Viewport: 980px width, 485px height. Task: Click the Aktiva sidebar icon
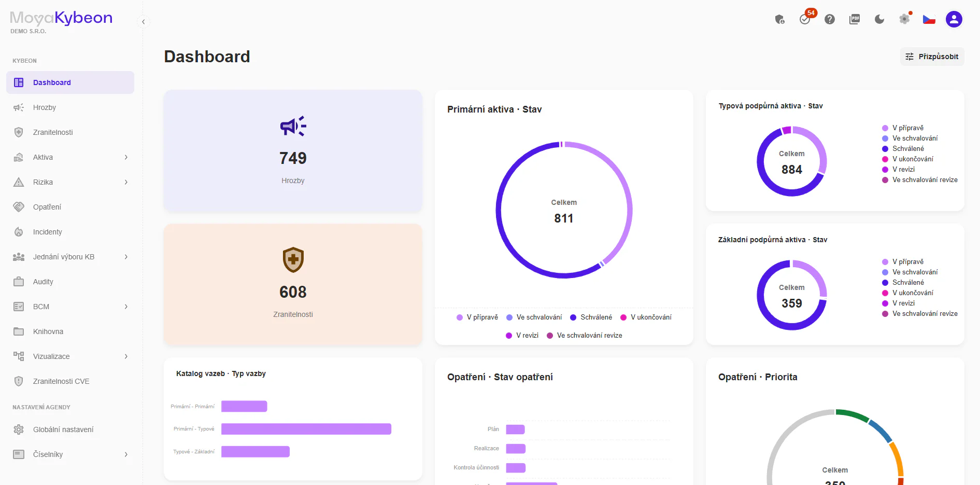coord(19,157)
